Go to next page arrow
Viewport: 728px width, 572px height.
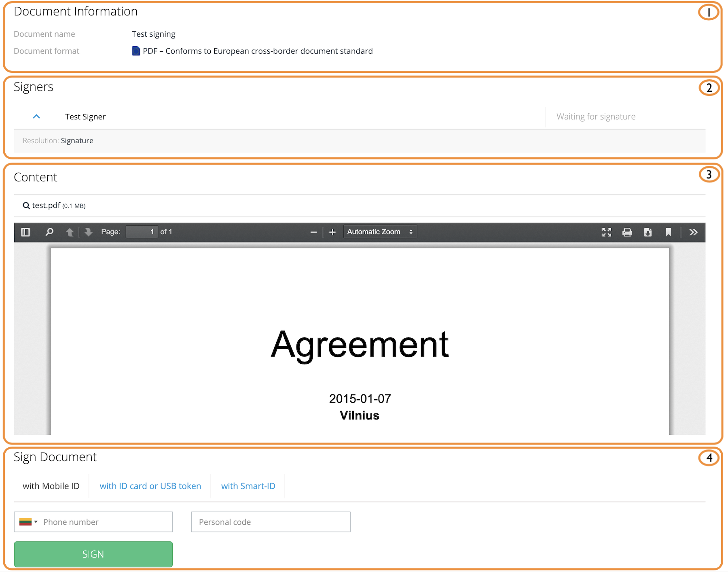[89, 232]
